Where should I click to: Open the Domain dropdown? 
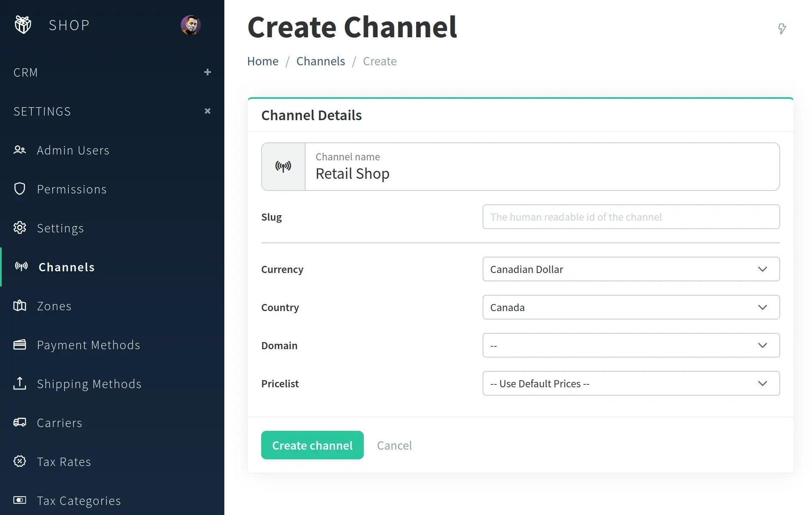[630, 345]
